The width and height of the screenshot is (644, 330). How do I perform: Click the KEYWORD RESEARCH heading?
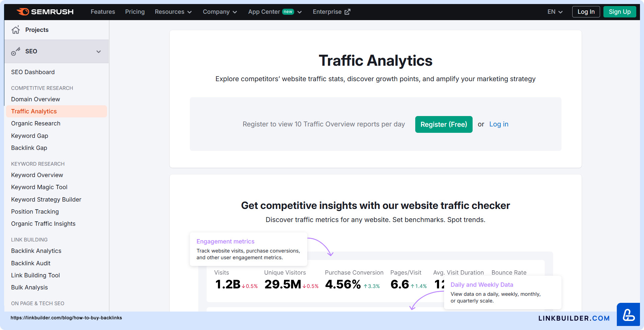(x=38, y=164)
